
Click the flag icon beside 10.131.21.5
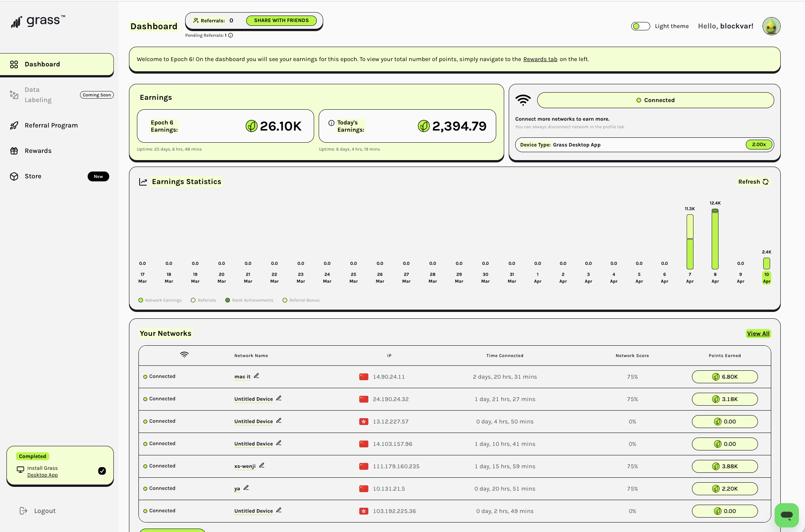point(364,489)
